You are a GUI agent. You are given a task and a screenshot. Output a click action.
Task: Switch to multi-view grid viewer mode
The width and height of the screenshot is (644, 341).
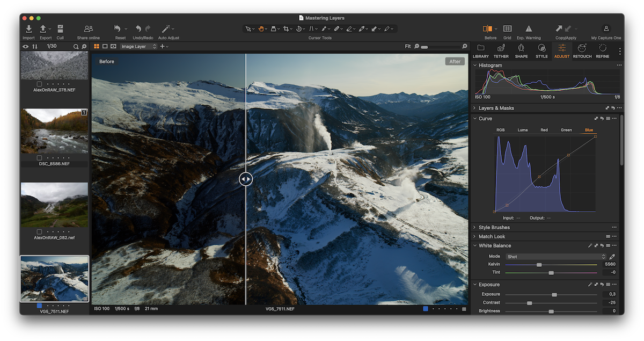click(97, 47)
